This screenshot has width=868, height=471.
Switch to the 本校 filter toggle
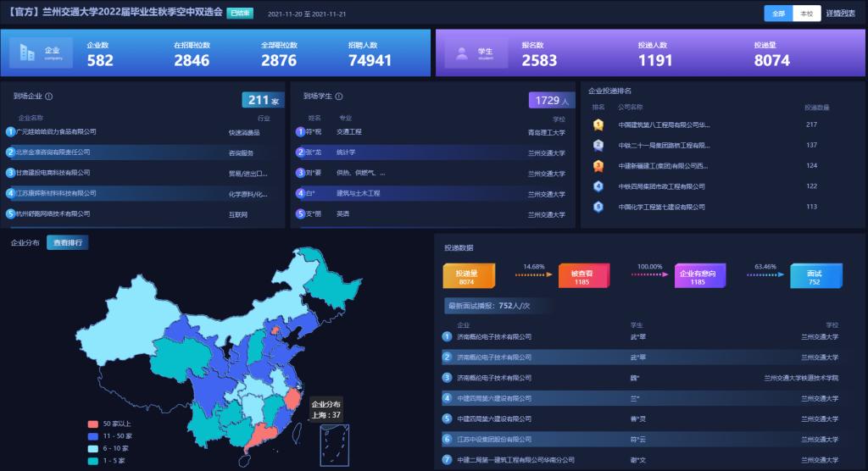point(807,14)
